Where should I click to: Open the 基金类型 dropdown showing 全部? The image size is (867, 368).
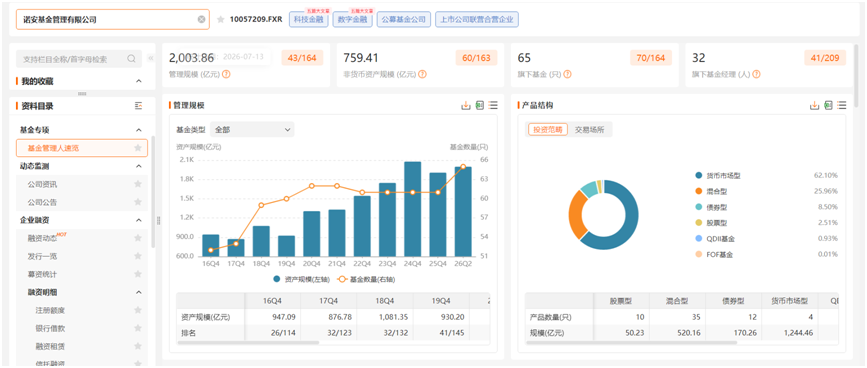tap(252, 130)
